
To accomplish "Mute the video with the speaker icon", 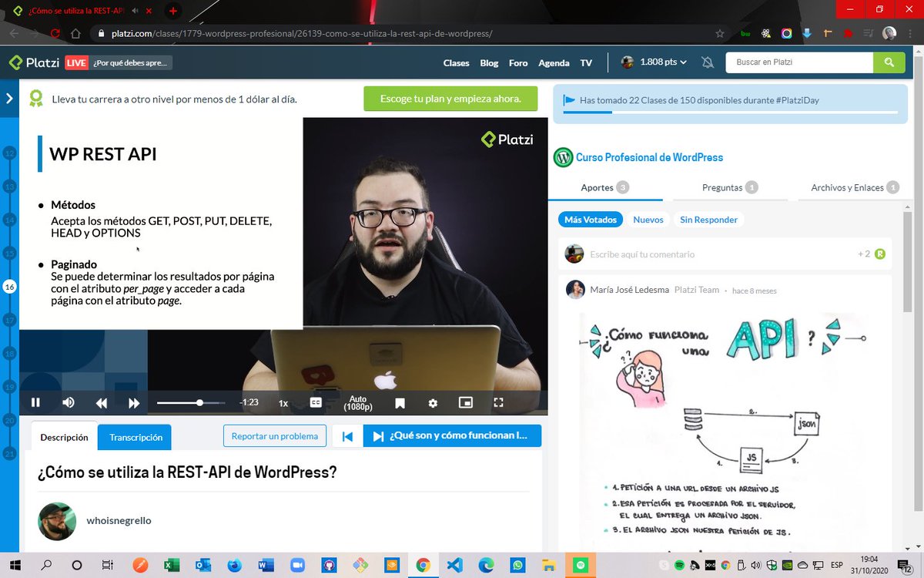I will (x=69, y=402).
